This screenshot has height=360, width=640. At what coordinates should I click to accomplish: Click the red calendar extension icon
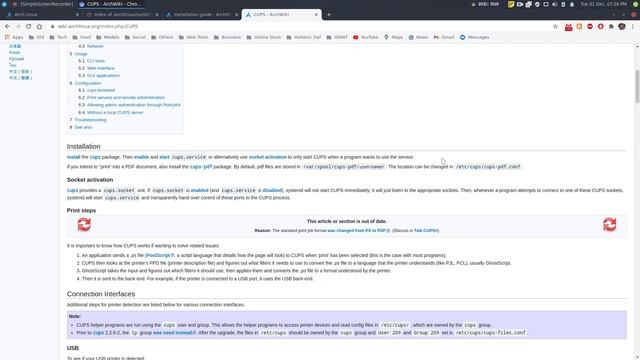click(x=568, y=27)
